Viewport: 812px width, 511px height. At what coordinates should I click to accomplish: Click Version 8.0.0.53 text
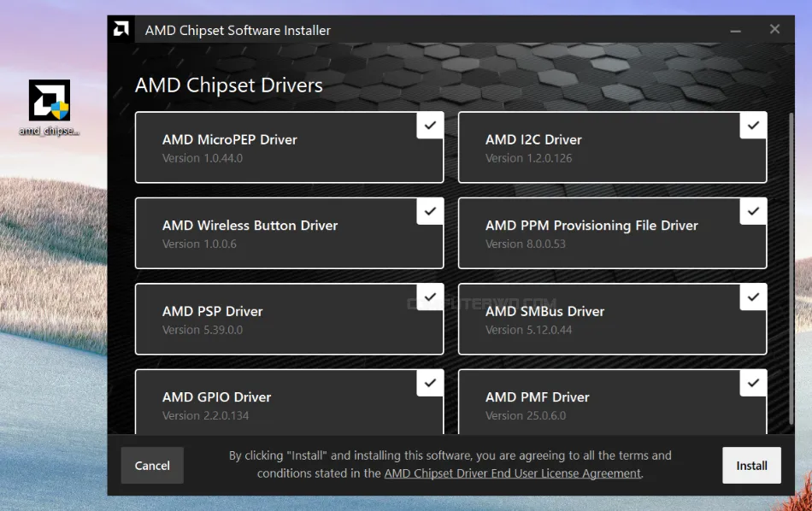pyautogui.click(x=525, y=244)
